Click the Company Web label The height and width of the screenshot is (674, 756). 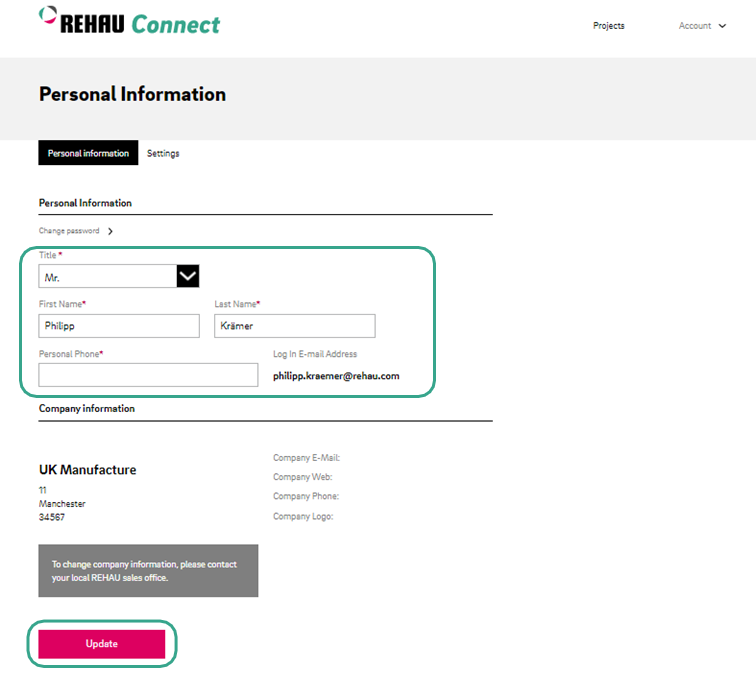point(302,477)
